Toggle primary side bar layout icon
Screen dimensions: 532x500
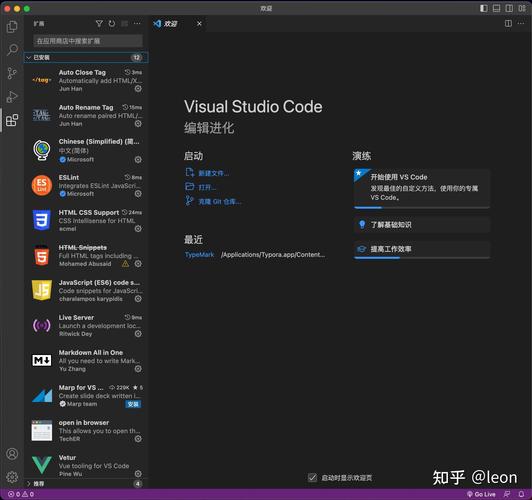[484, 8]
